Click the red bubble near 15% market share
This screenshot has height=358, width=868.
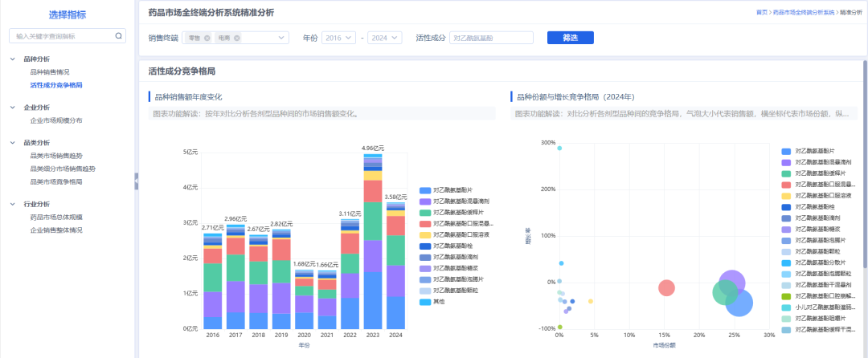[x=666, y=288]
